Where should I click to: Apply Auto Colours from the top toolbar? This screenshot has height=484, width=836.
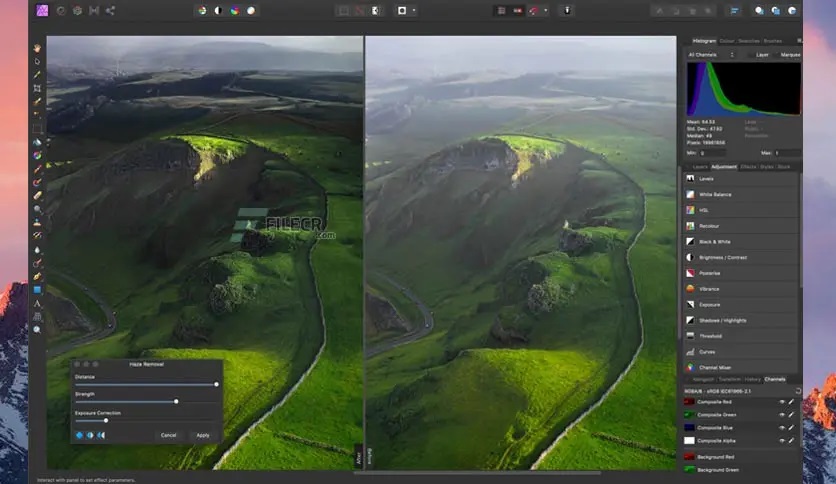pos(235,11)
